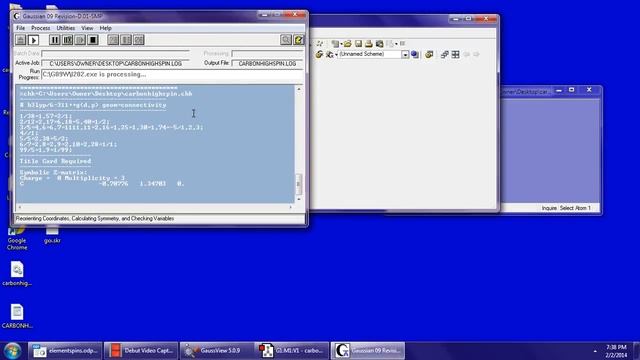Click the save movie/image capture icon in GaussView
The image size is (640, 360).
click(x=380, y=44)
